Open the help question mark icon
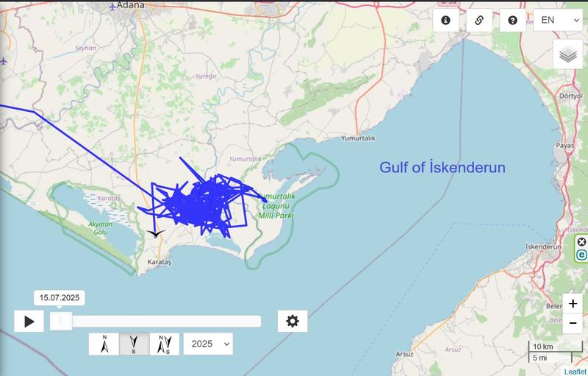This screenshot has height=376, width=588. point(512,21)
